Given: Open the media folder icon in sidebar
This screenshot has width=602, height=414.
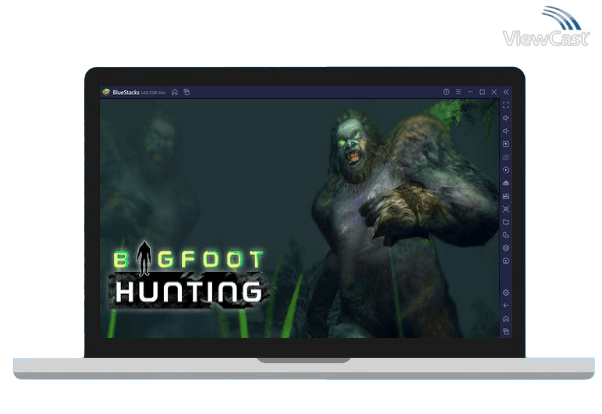Looking at the screenshot, I should (506, 222).
